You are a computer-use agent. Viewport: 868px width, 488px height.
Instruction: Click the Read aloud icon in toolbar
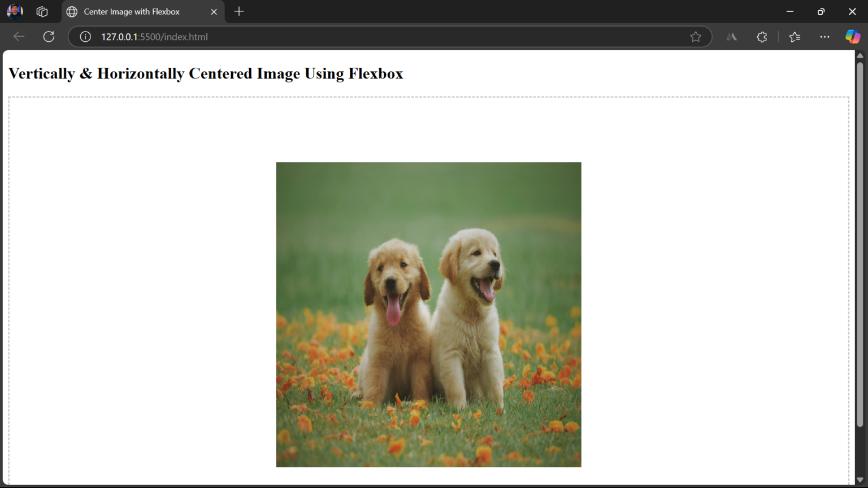point(732,37)
